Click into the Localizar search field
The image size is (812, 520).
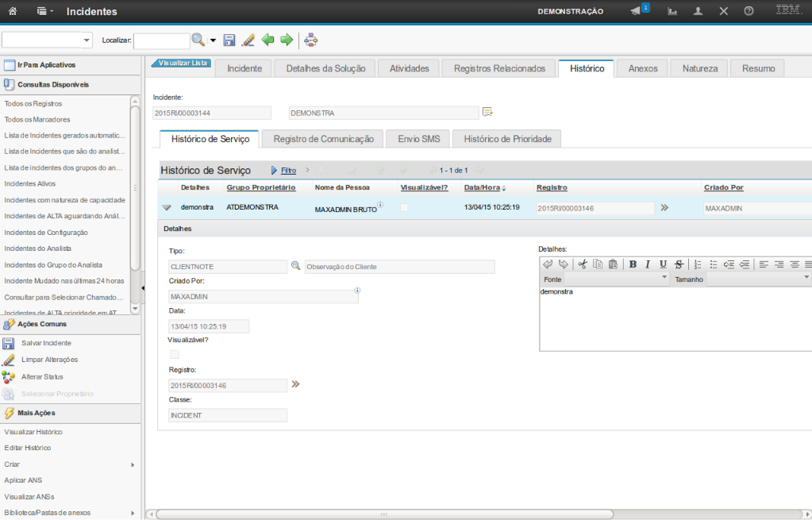[x=161, y=40]
